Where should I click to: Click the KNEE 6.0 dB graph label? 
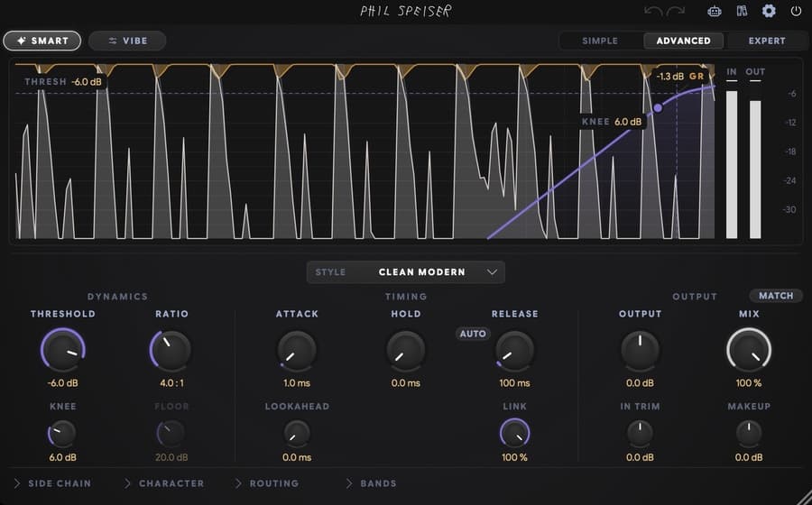pyautogui.click(x=612, y=122)
